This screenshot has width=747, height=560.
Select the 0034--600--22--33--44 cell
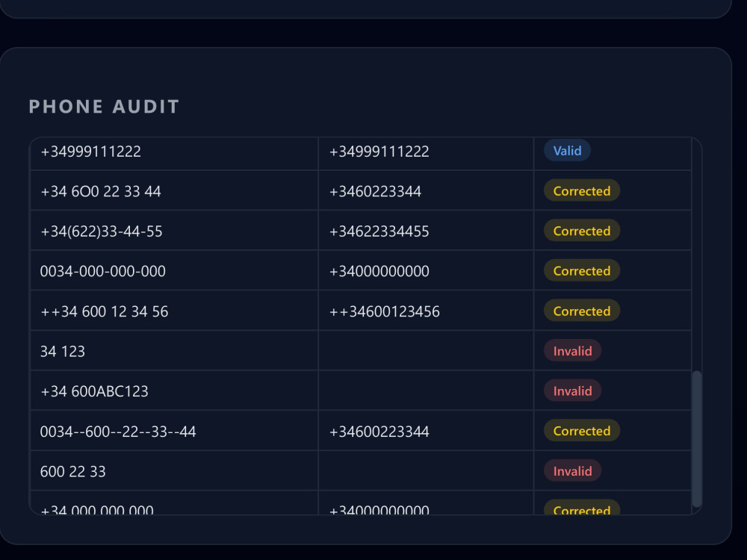(174, 431)
